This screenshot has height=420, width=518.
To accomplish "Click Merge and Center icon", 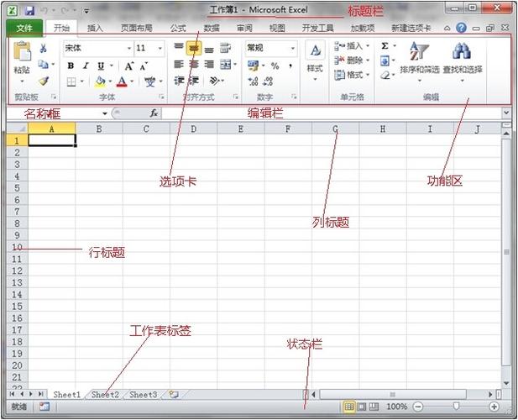I will click(225, 64).
